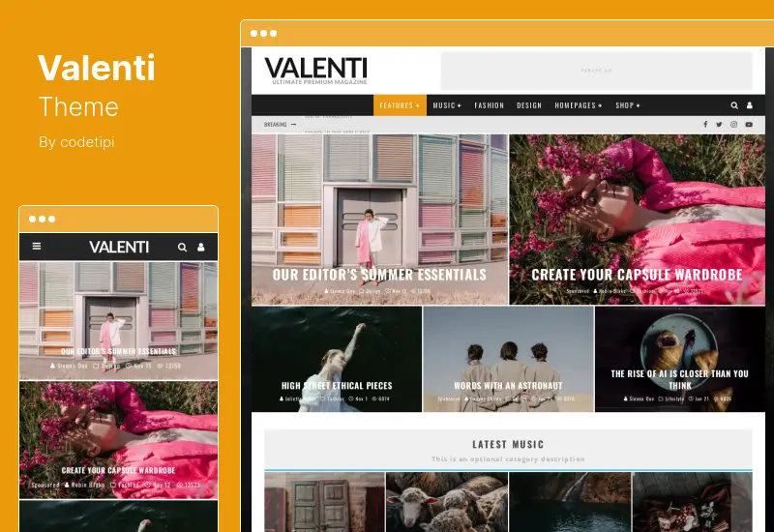Open the sheep music thumbnail

(447, 502)
